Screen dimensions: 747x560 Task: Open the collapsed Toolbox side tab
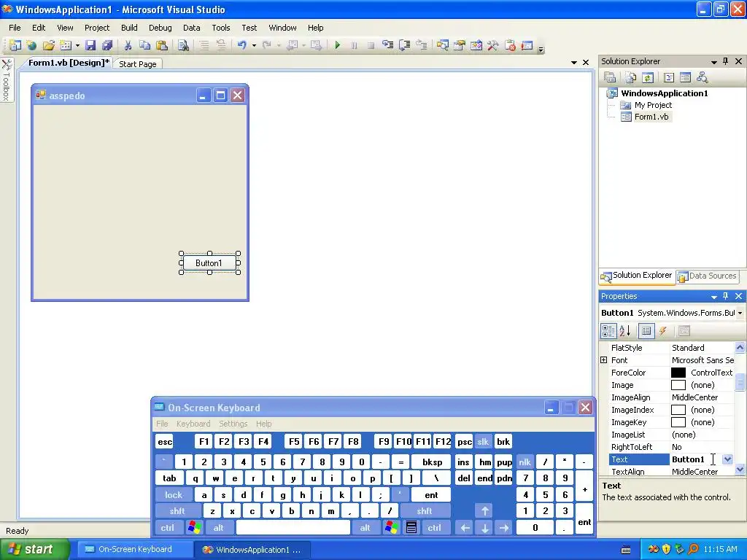tap(7, 79)
